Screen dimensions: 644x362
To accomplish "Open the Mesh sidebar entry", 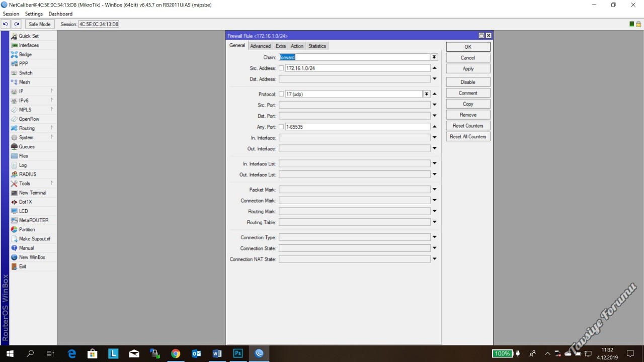I will coord(24,82).
